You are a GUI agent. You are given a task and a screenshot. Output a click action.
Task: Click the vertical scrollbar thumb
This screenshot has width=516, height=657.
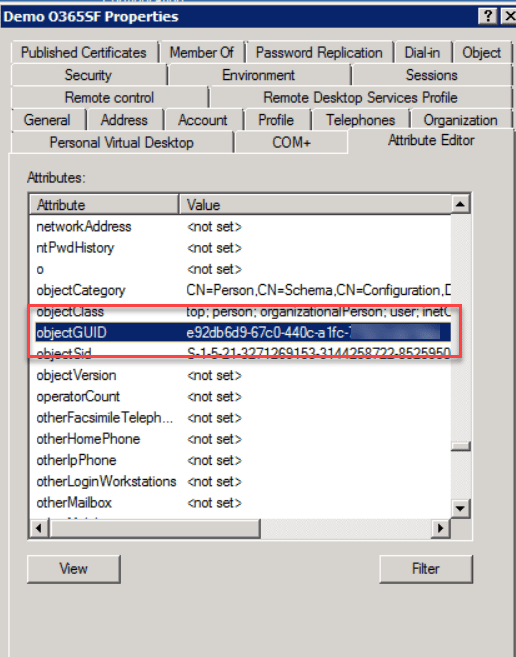460,447
